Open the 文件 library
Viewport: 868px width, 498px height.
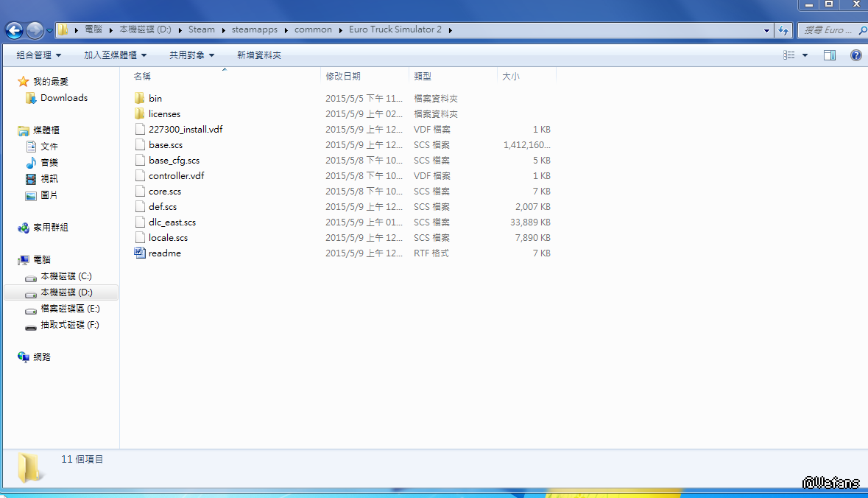pos(49,147)
